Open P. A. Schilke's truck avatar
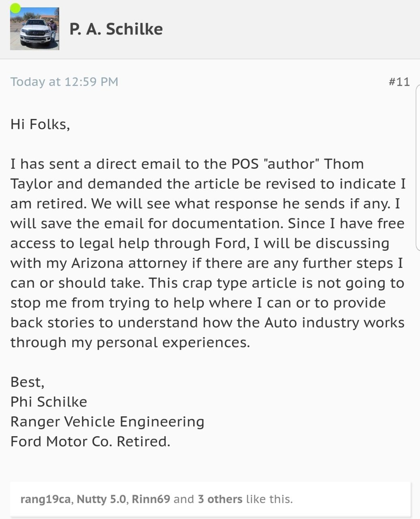Screen dimensions: 420x519 point(34,29)
